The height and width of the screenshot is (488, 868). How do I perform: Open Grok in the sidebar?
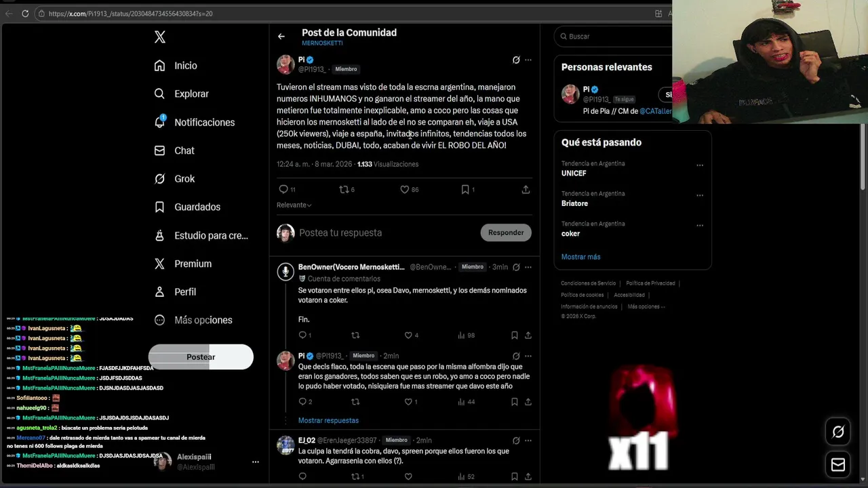point(174,179)
